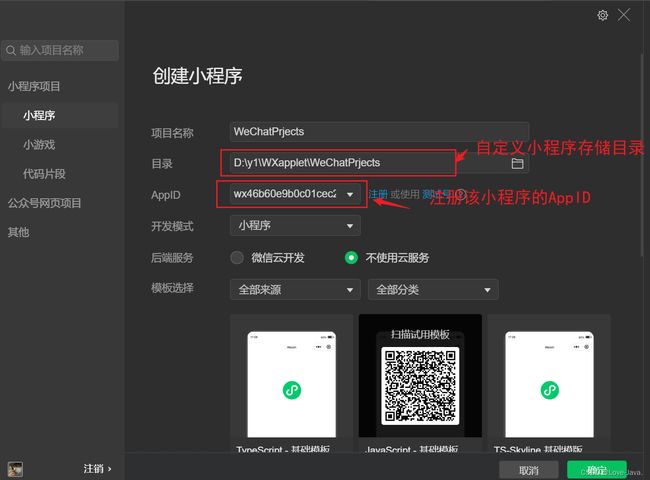Browse directory using the folder icon
This screenshot has height=480, width=650.
tap(517, 163)
